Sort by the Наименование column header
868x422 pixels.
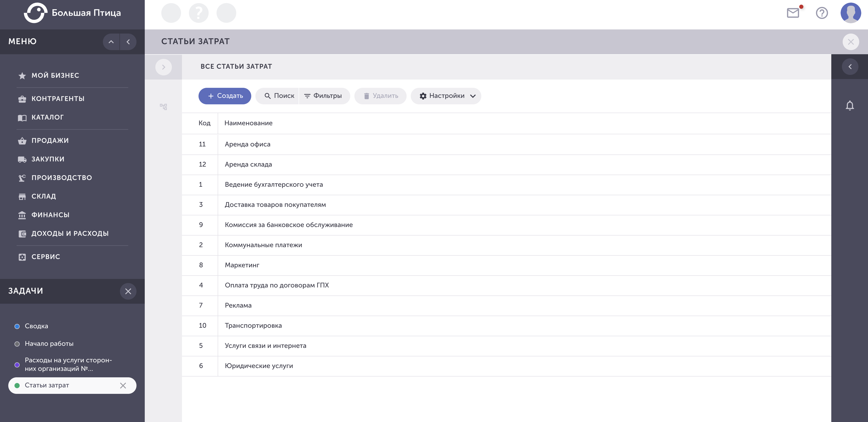248,123
